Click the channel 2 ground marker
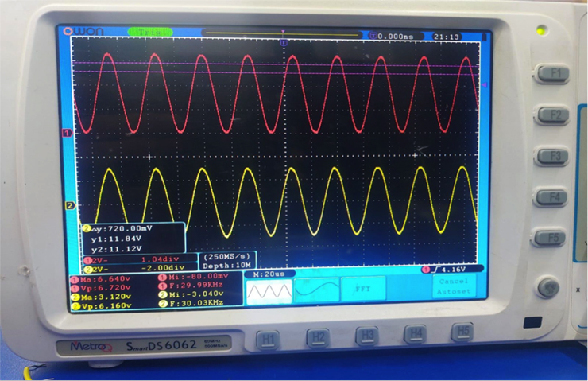Viewport: 588px width, 381px height. tap(69, 206)
